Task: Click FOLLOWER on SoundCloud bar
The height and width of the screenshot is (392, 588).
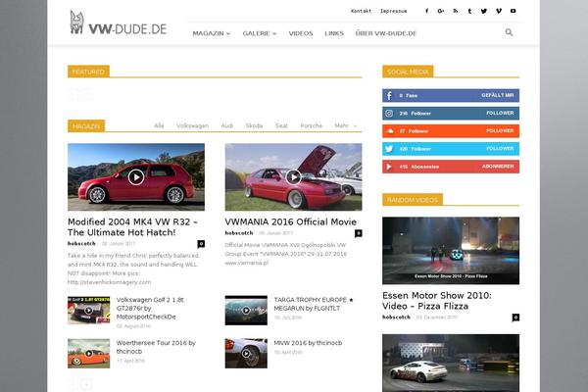Action: point(500,130)
